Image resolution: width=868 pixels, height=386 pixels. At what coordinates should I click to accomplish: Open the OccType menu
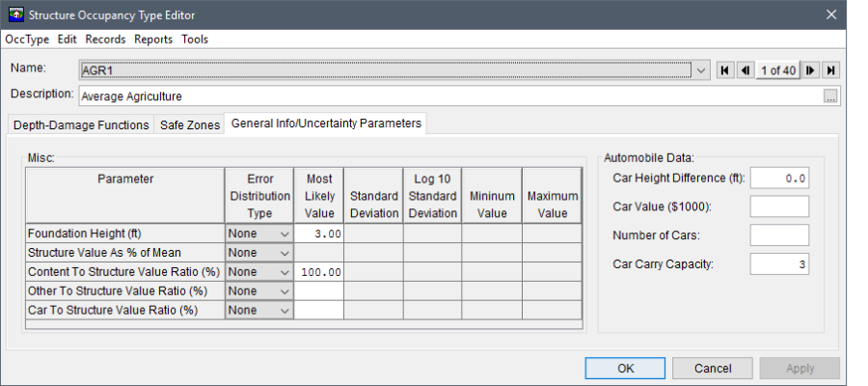(27, 40)
